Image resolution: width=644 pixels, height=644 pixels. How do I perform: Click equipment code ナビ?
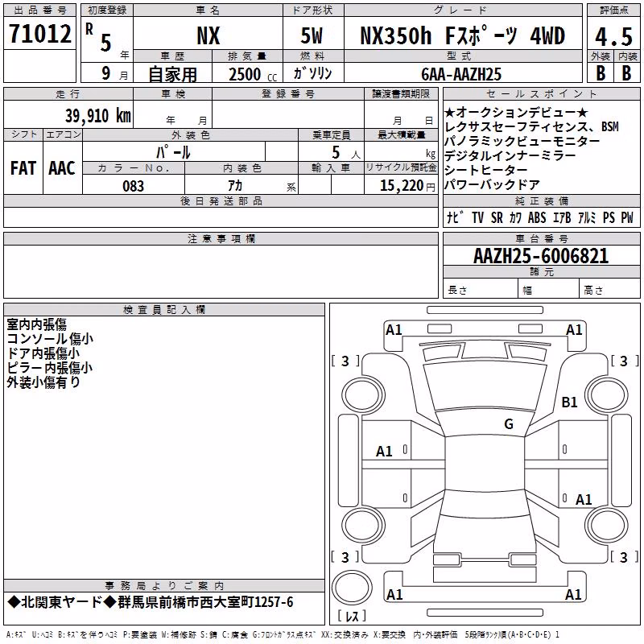(456, 217)
